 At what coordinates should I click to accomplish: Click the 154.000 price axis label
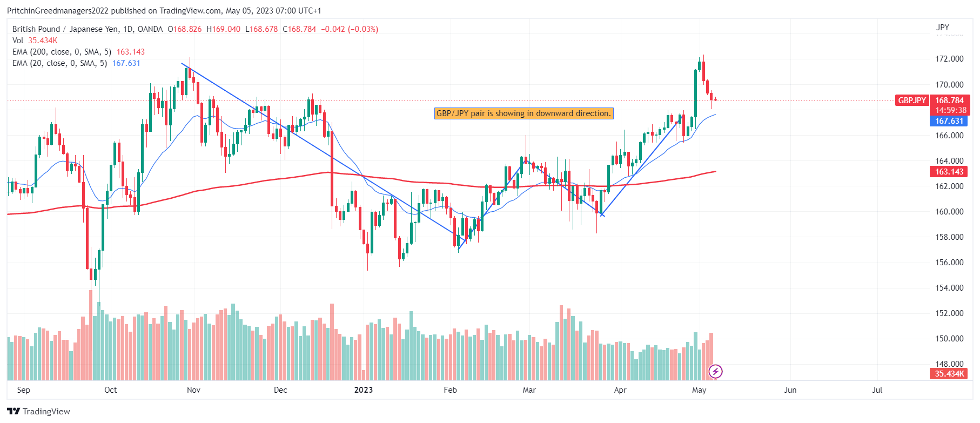tap(949, 288)
